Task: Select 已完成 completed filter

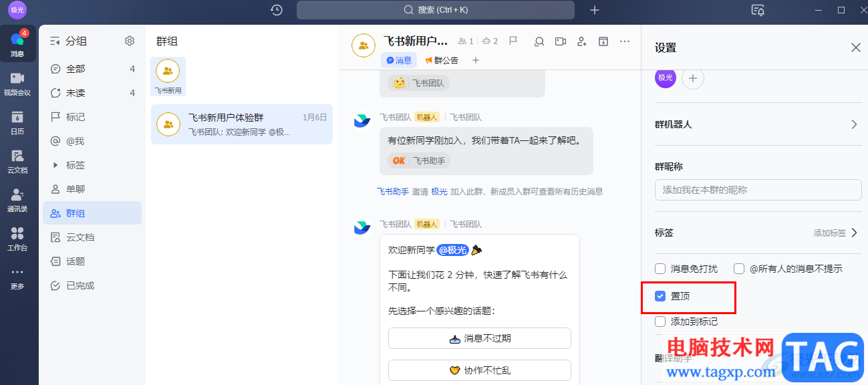Action: point(92,285)
